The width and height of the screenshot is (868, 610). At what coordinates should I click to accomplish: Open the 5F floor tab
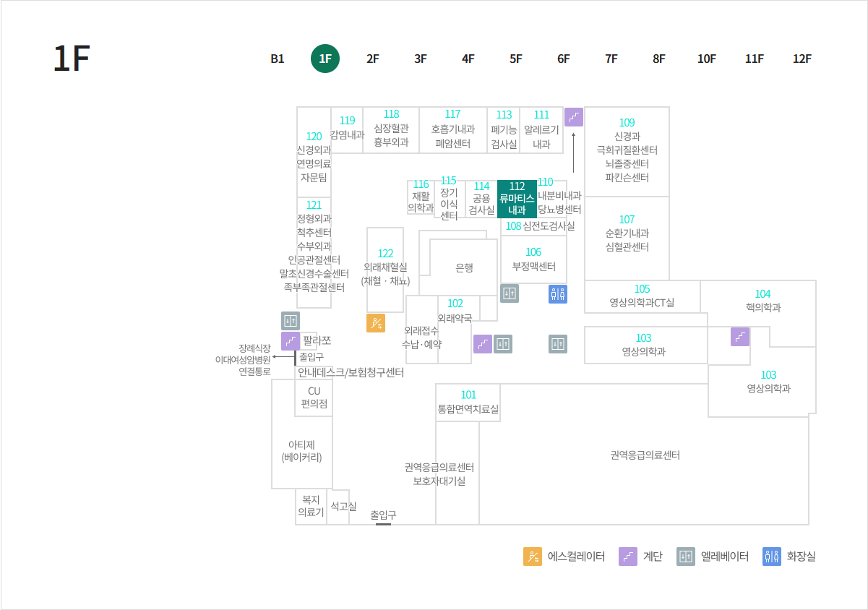coord(516,59)
